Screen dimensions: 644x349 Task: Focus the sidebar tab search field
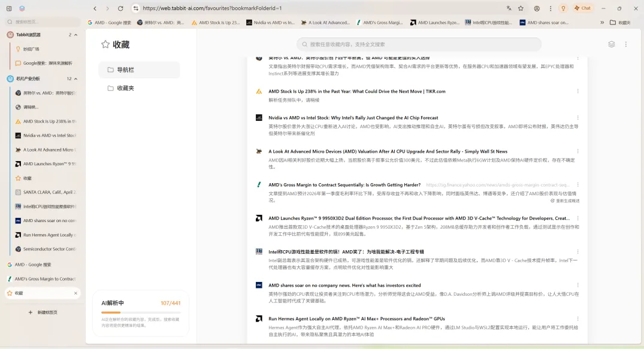(x=43, y=22)
